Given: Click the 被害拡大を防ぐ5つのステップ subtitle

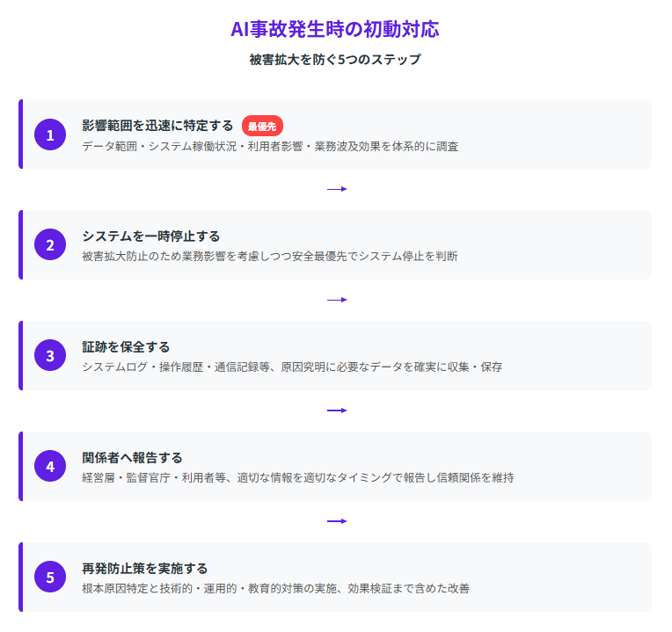Looking at the screenshot, I should pos(335,60).
